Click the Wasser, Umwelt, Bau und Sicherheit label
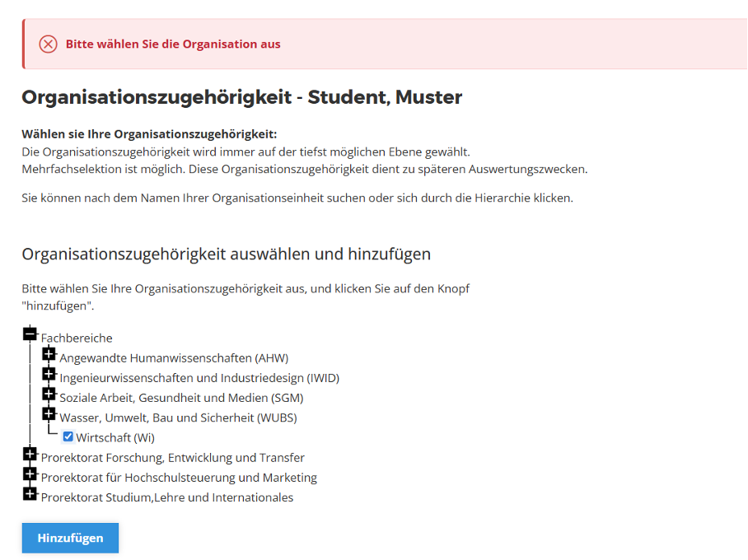This screenshot has width=748, height=560. (178, 418)
